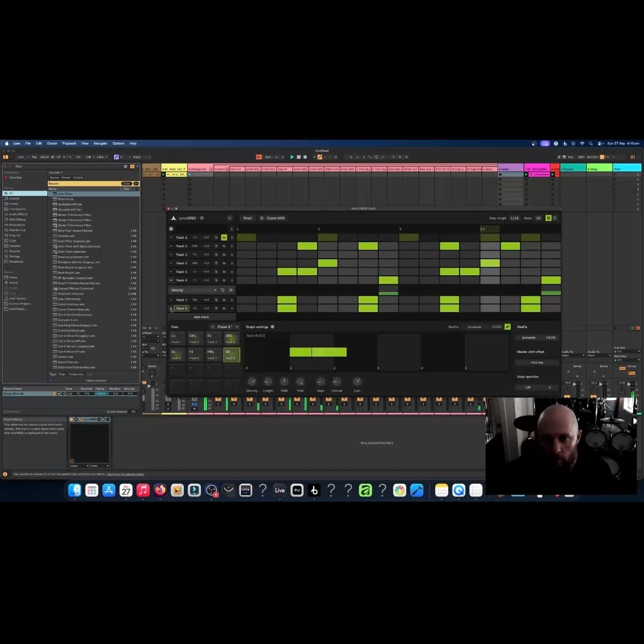
Task: Mute Track 2 in omniGRID
Action: click(x=224, y=246)
